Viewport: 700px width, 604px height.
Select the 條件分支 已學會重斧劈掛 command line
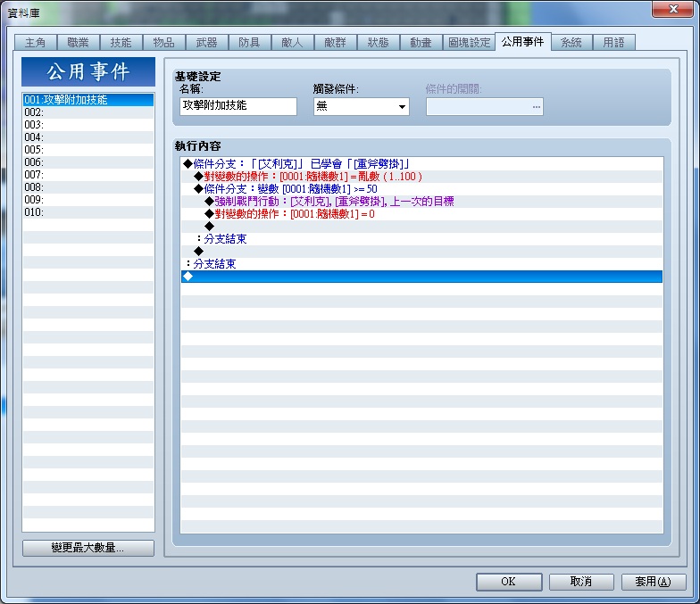421,164
